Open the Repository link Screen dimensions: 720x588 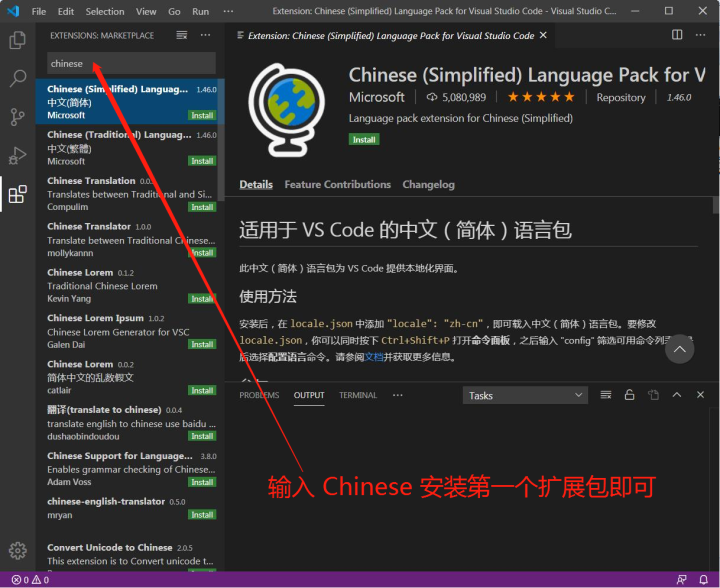(x=620, y=97)
